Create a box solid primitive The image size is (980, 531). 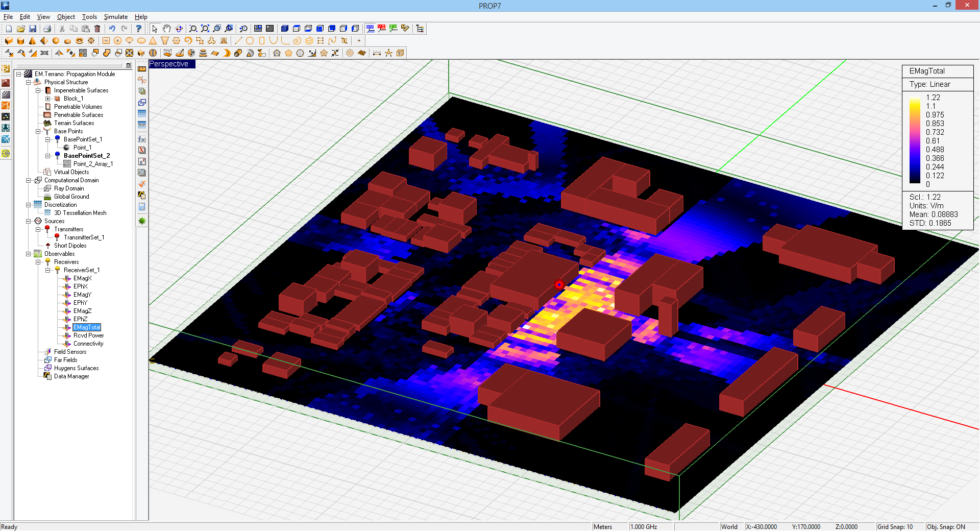point(9,41)
